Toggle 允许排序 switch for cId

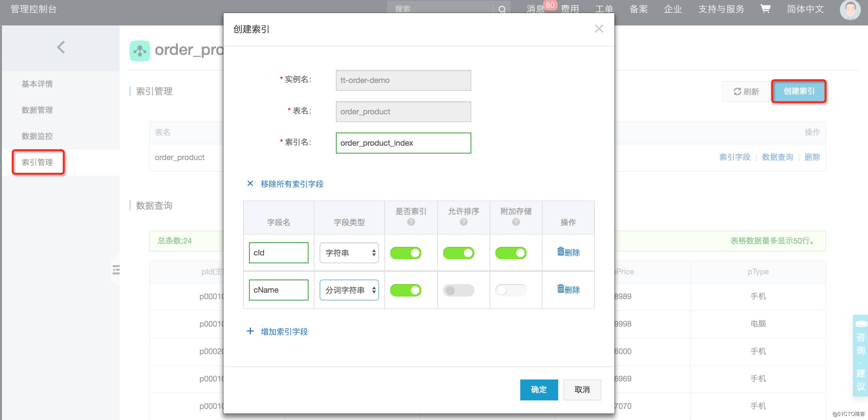point(458,253)
